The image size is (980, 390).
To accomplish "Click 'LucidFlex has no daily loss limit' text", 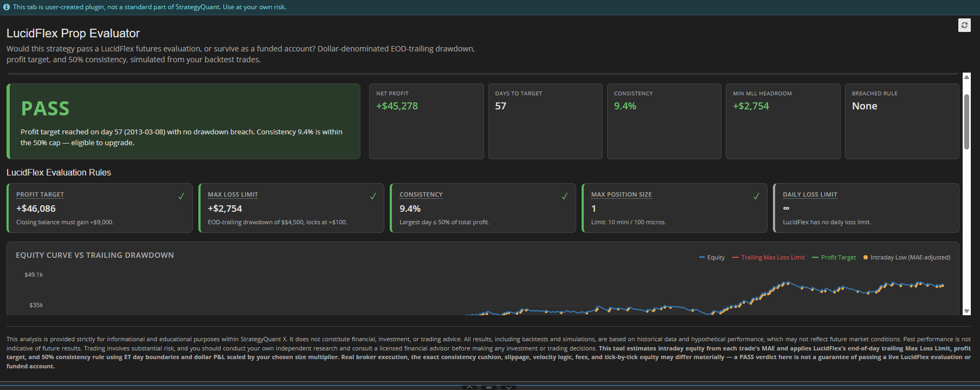I will point(827,222).
